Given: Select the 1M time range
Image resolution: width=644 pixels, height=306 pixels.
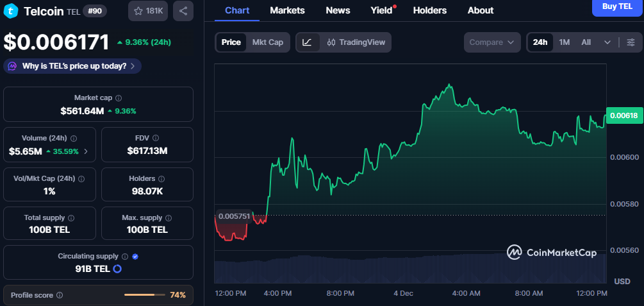Looking at the screenshot, I should click(564, 42).
